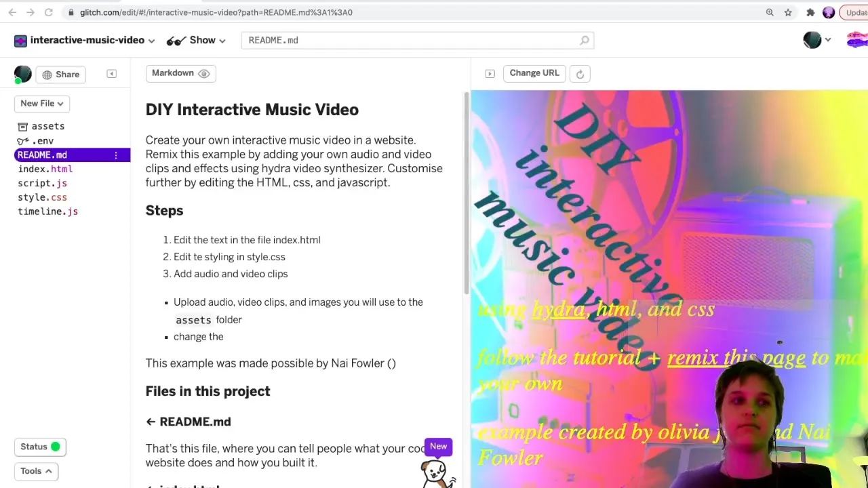
Task: Click 'Add audio and video clips' step
Action: [231, 274]
